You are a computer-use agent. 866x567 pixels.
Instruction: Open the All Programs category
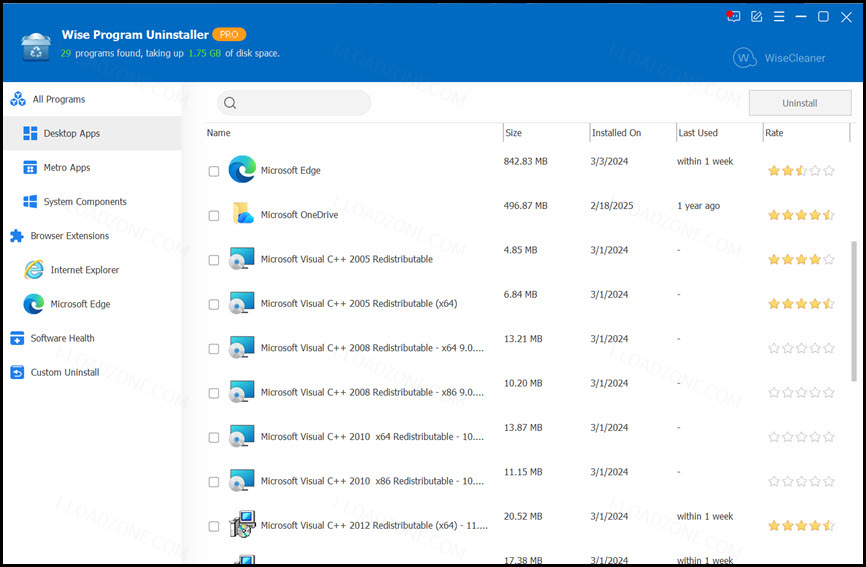click(93, 99)
